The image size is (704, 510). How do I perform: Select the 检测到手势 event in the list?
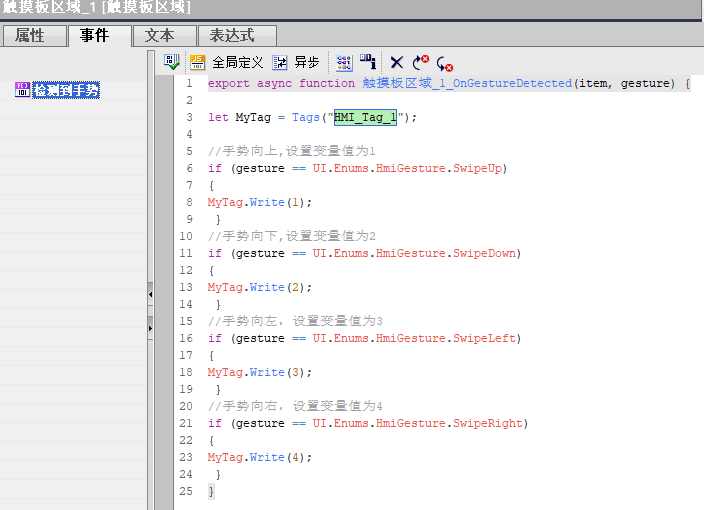click(x=67, y=91)
